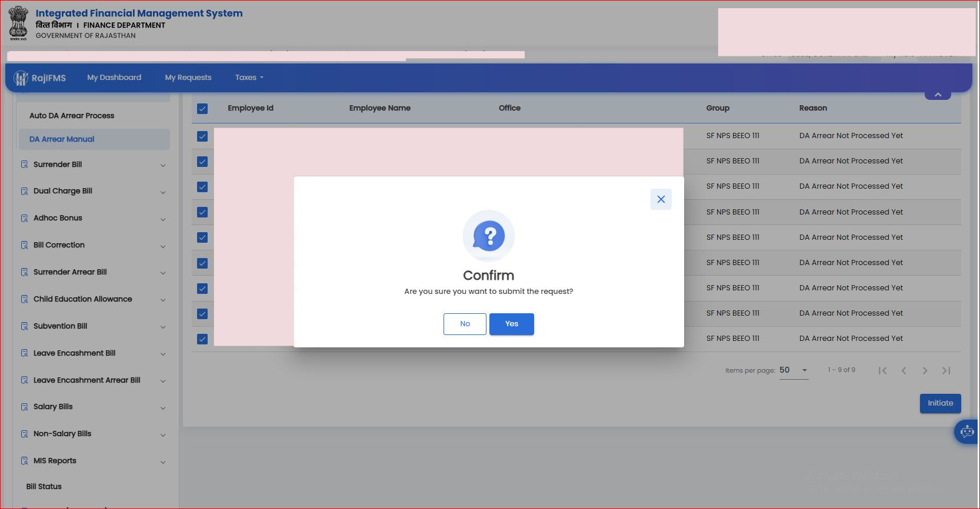Go to the next page arrow
The image size is (980, 509).
point(925,370)
